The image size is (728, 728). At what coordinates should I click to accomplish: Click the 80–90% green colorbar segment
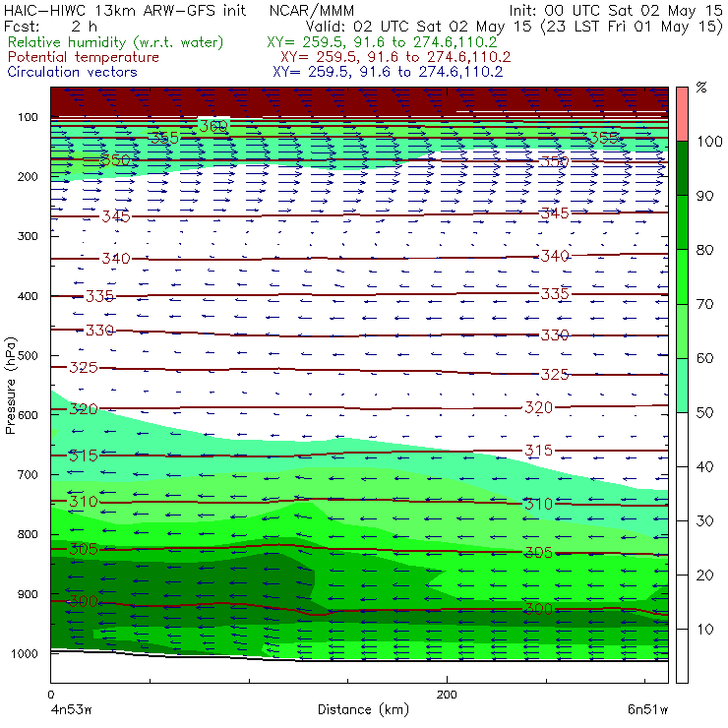(682, 222)
